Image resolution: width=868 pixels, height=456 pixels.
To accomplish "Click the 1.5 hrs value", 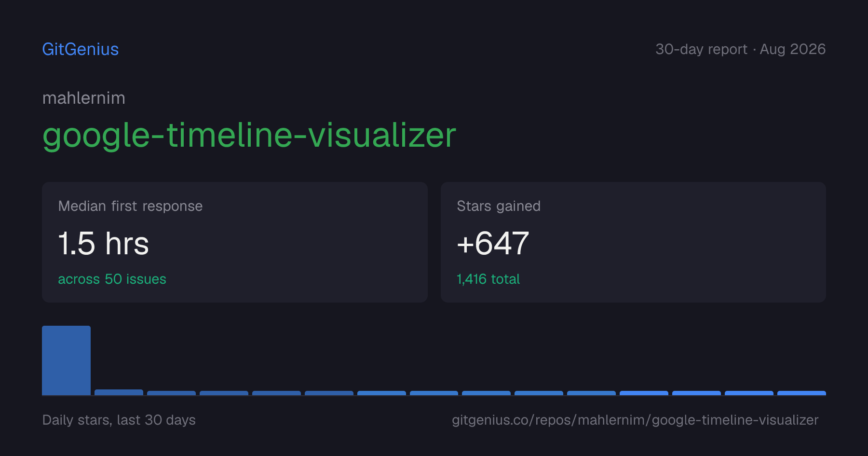I will click(104, 243).
